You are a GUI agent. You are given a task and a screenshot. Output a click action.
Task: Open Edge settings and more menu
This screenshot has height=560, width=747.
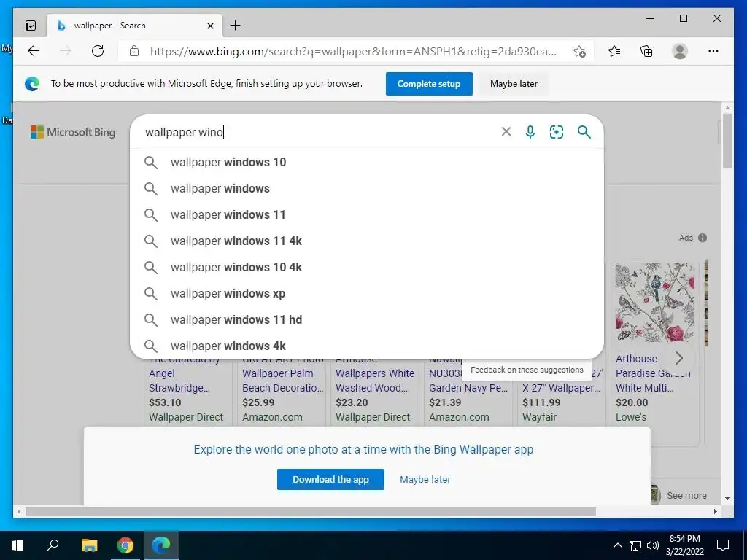[713, 51]
